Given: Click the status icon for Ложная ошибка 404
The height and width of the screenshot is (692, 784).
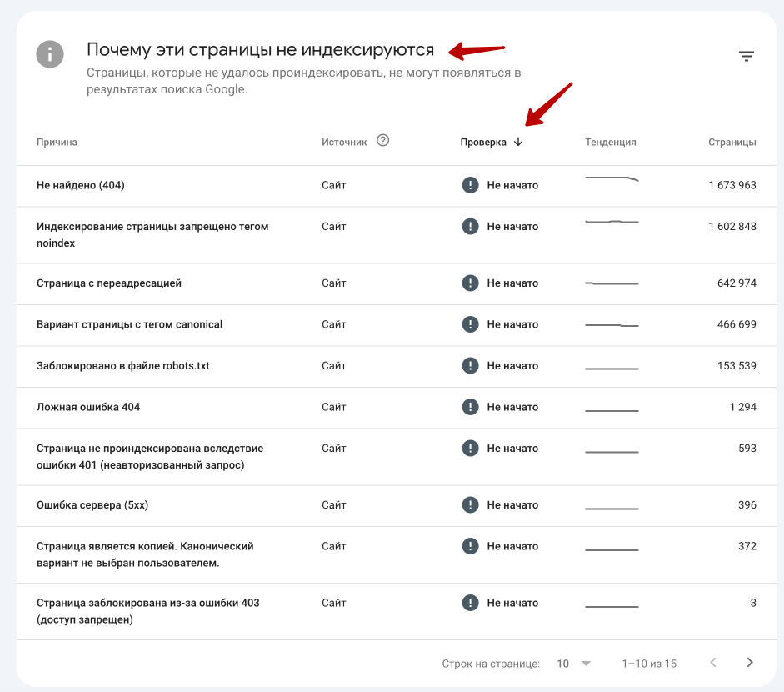Looking at the screenshot, I should pyautogui.click(x=470, y=407).
